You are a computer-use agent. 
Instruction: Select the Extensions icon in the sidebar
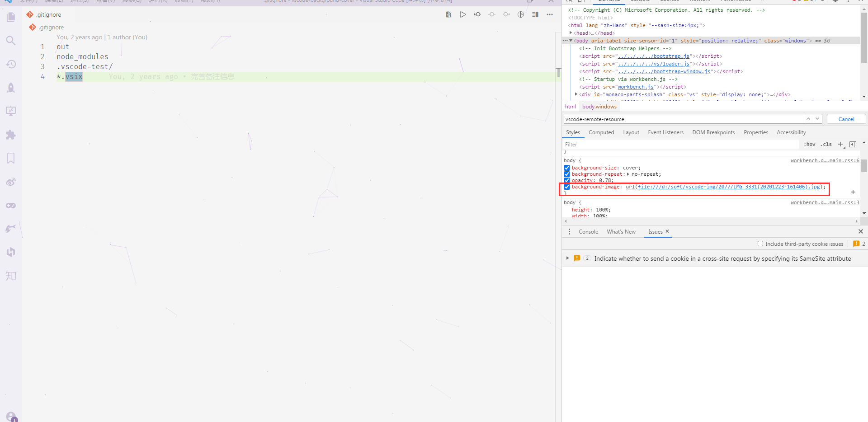click(11, 135)
